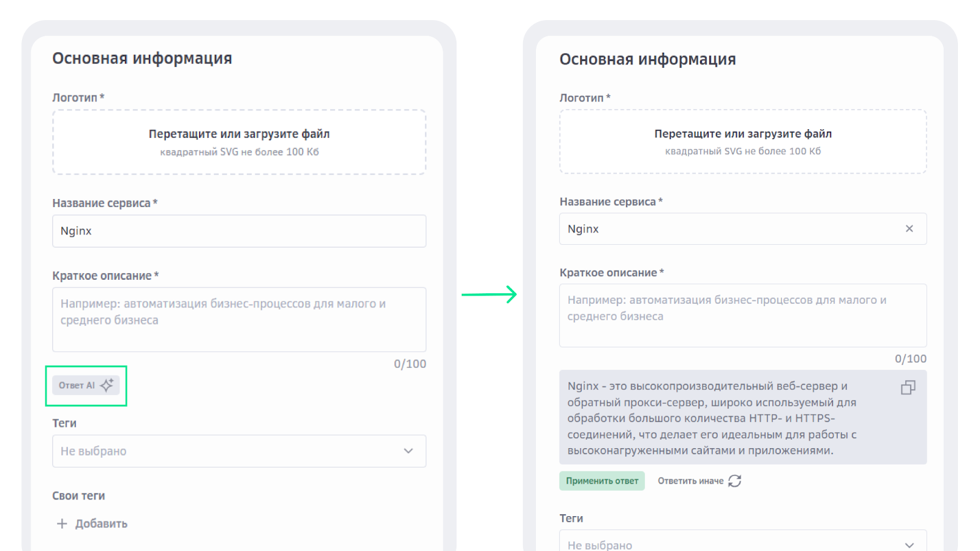Clear the Nginx service name with X icon
This screenshot has width=980, height=551.
coord(909,229)
